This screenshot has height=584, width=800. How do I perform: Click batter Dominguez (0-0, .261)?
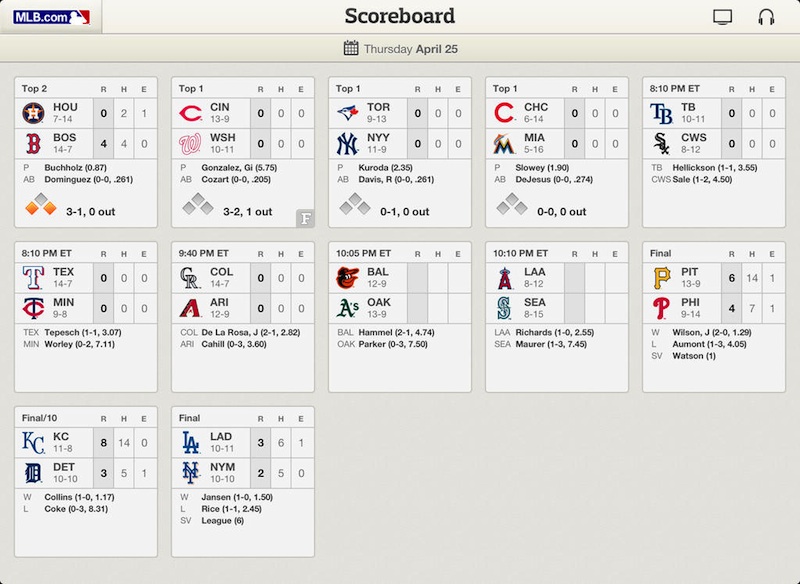coord(89,180)
